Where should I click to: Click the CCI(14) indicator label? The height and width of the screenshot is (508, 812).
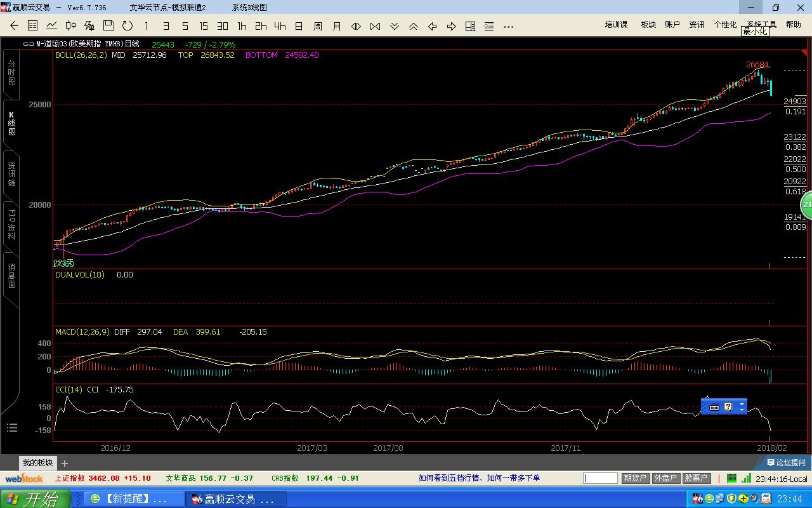click(x=69, y=390)
